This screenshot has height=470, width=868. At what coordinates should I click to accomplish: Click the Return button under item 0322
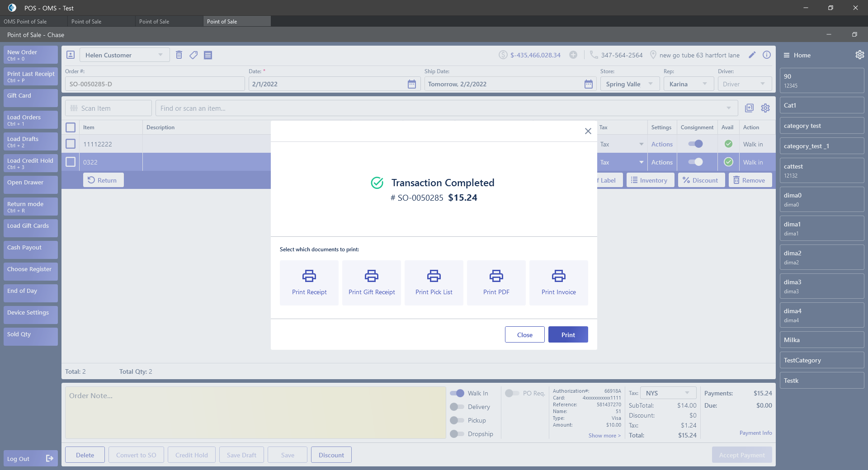(103, 180)
